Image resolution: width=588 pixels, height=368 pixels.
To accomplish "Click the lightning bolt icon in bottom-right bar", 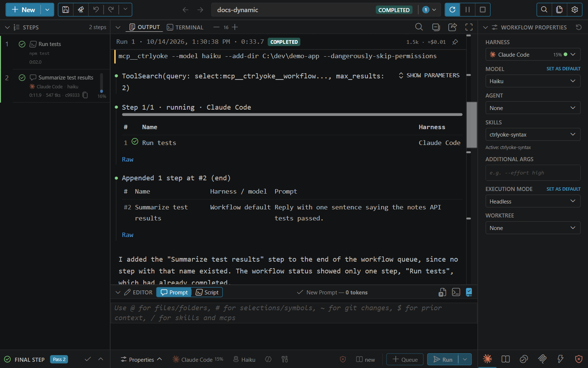I will pos(560,359).
